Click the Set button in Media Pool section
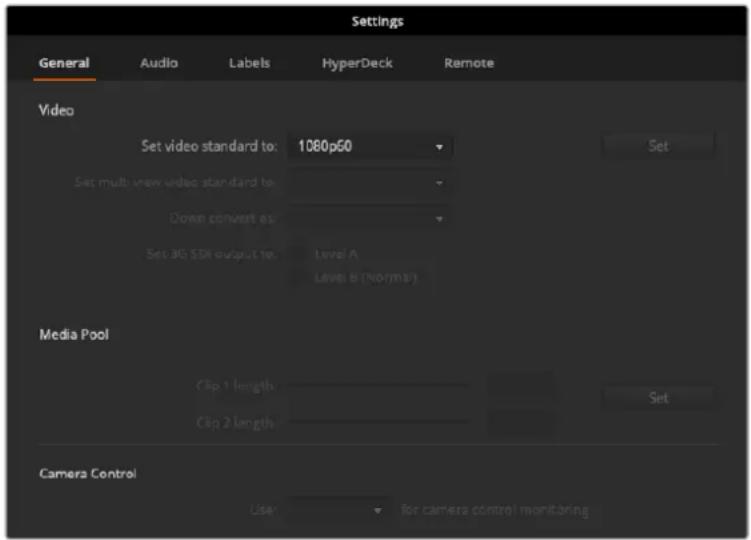Screen dimensions: 751x540 tap(658, 398)
